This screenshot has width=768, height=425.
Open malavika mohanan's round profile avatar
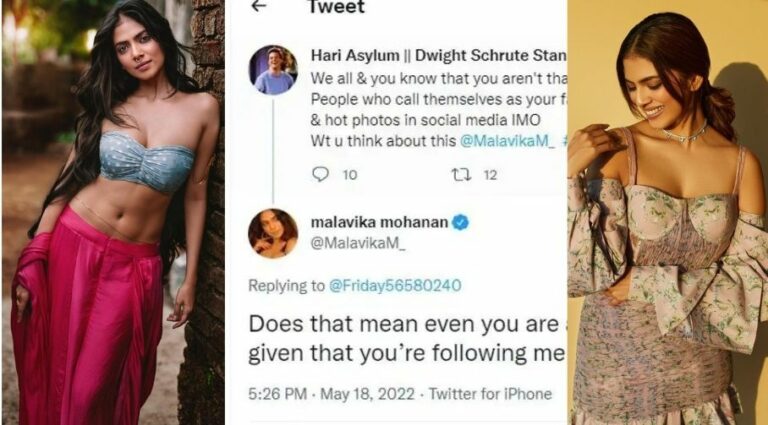[273, 233]
